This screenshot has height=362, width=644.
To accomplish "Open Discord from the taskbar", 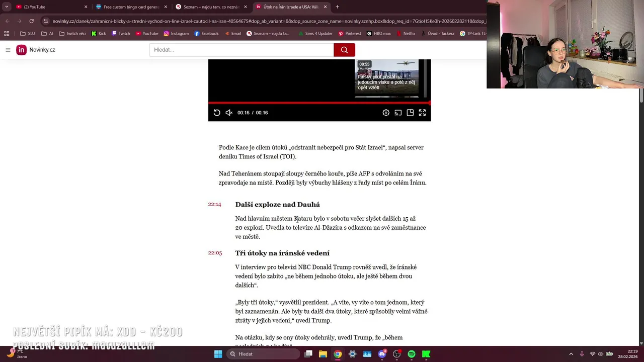I will (382, 354).
